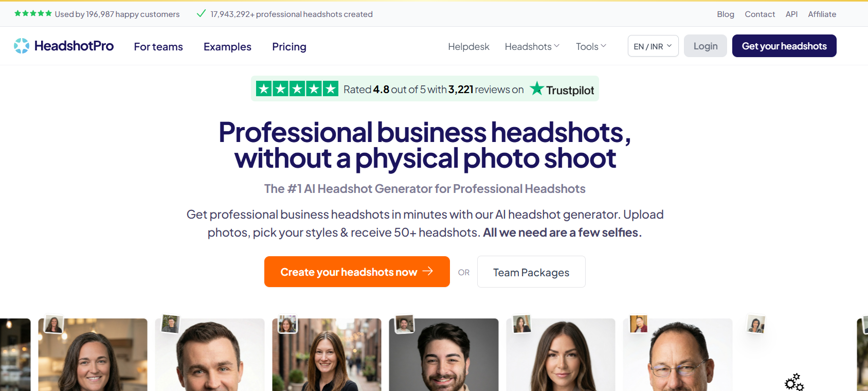Select the Team Packages button
This screenshot has width=868, height=391.
pos(531,272)
